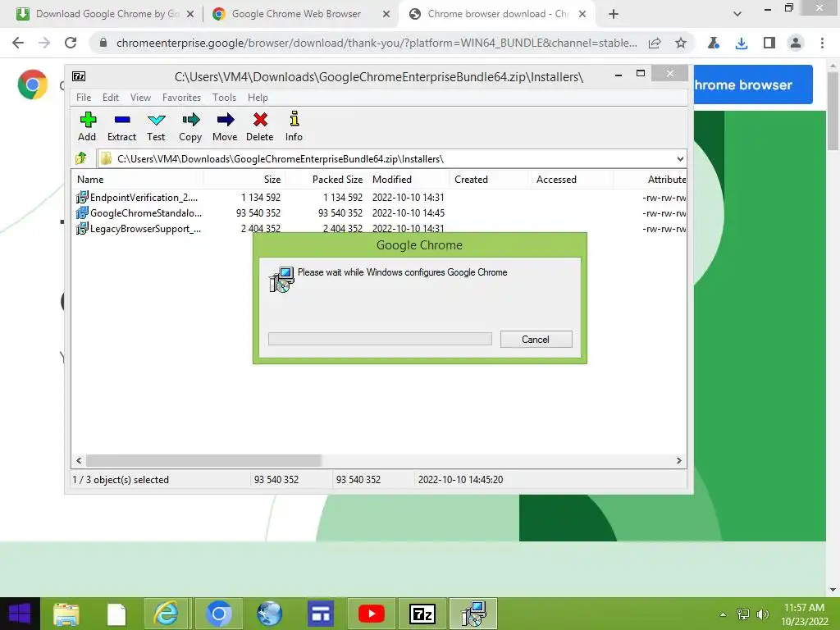Bookmark this page with the star
The image size is (840, 630).
click(680, 43)
